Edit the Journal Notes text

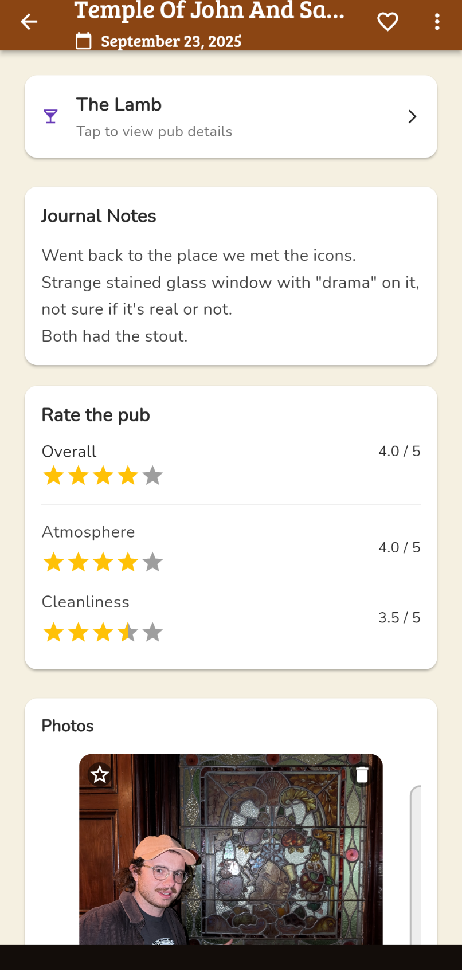pyautogui.click(x=229, y=295)
